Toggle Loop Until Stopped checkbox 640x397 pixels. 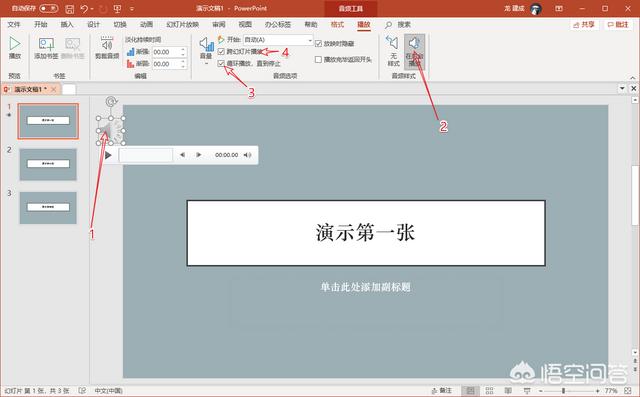click(x=221, y=63)
